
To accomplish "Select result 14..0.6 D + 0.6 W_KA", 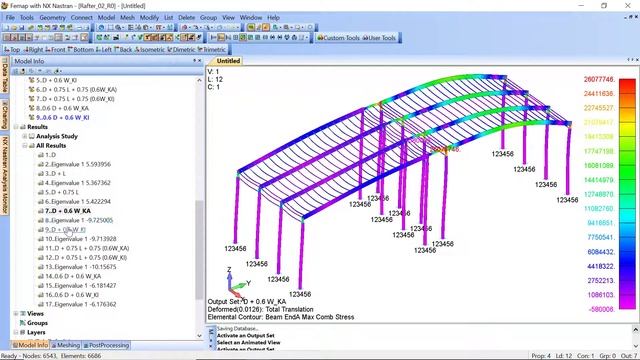I will pyautogui.click(x=73, y=276).
